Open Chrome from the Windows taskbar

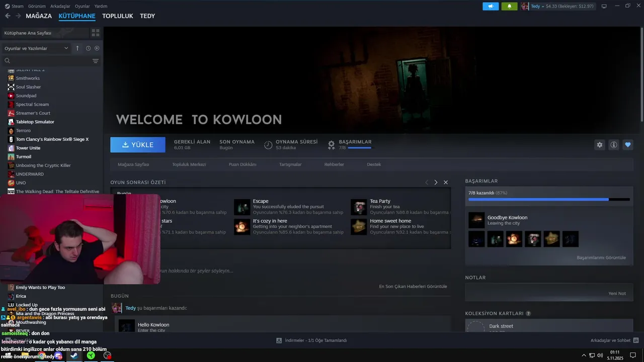click(42, 355)
